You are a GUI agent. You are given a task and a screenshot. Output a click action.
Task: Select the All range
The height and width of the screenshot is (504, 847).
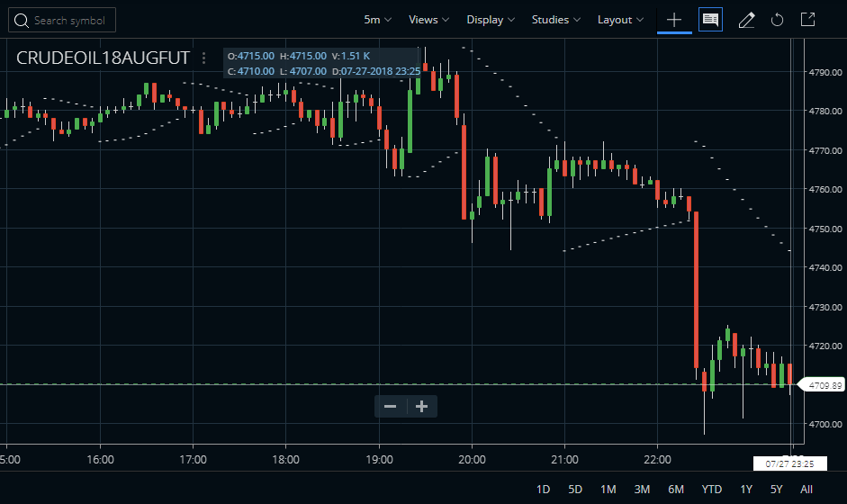806,490
